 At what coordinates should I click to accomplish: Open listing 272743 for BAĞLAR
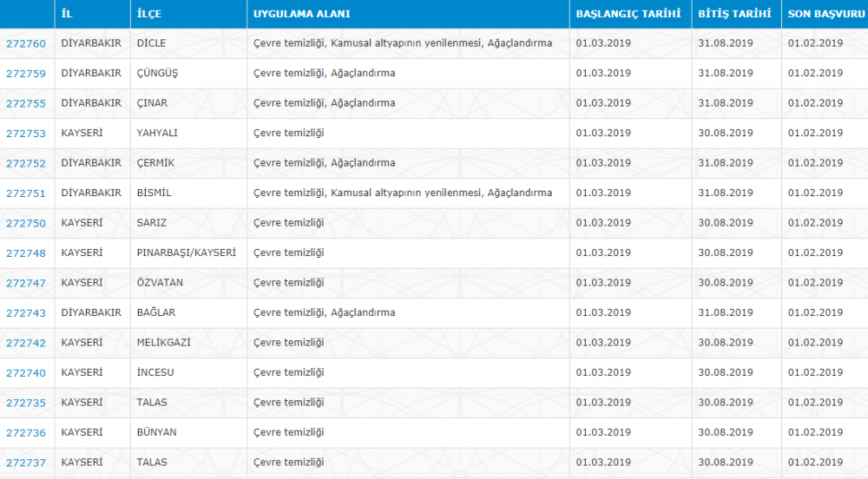26,312
